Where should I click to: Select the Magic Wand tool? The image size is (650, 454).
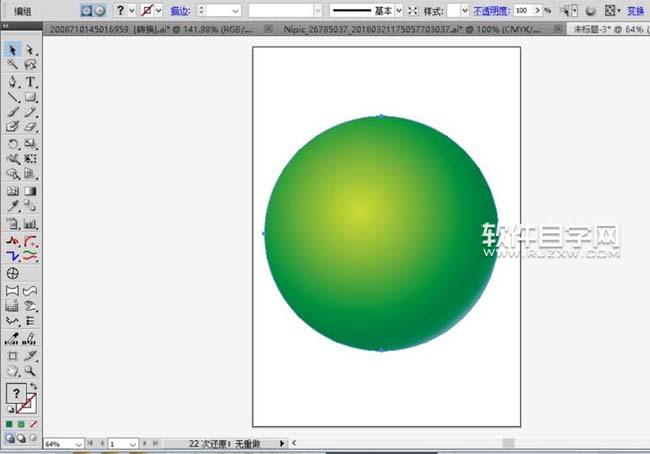point(12,64)
